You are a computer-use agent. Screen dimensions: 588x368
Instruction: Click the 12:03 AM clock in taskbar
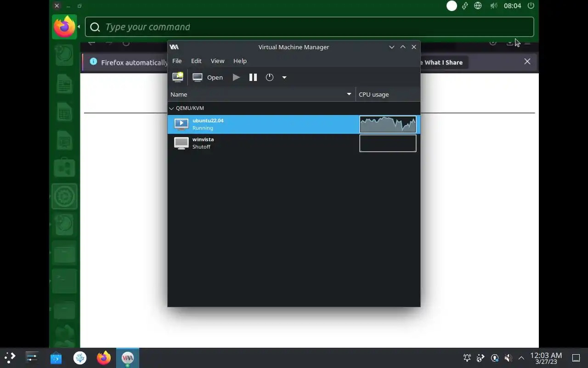(546, 358)
